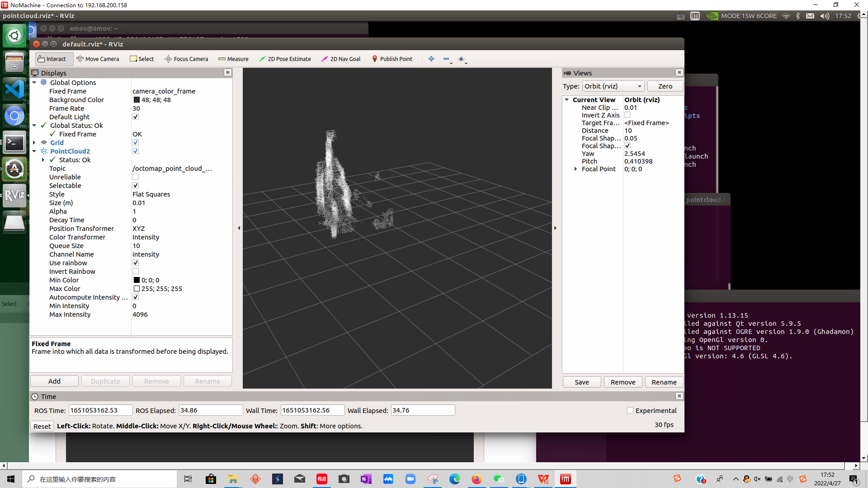
Task: Expand the Focal Point property
Action: point(576,169)
